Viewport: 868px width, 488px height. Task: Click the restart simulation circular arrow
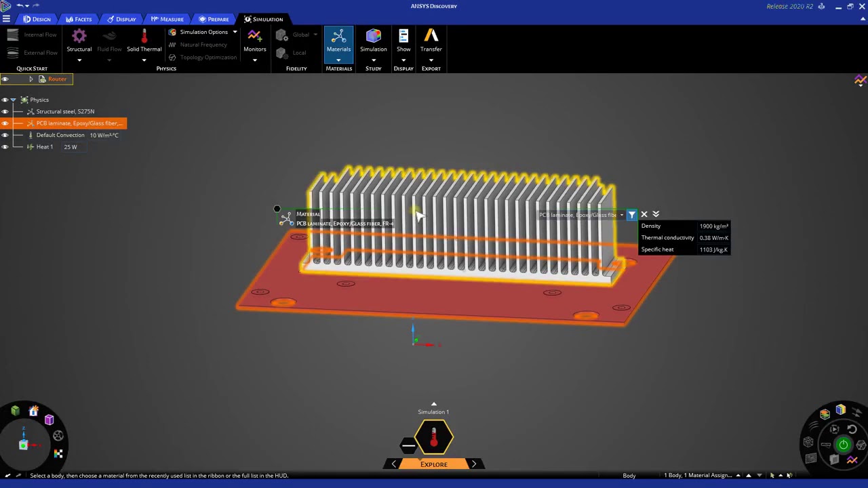(x=852, y=429)
